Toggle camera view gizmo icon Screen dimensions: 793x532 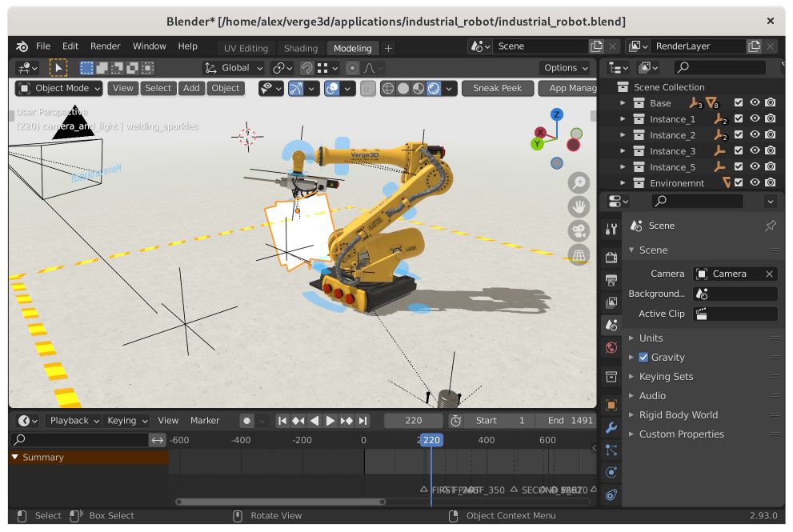coord(579,231)
